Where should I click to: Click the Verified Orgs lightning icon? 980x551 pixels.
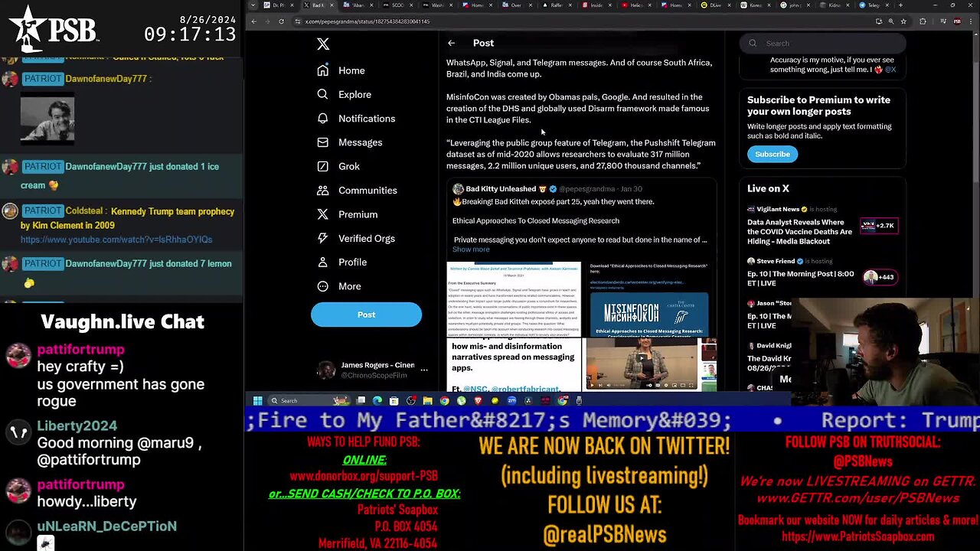click(x=323, y=238)
